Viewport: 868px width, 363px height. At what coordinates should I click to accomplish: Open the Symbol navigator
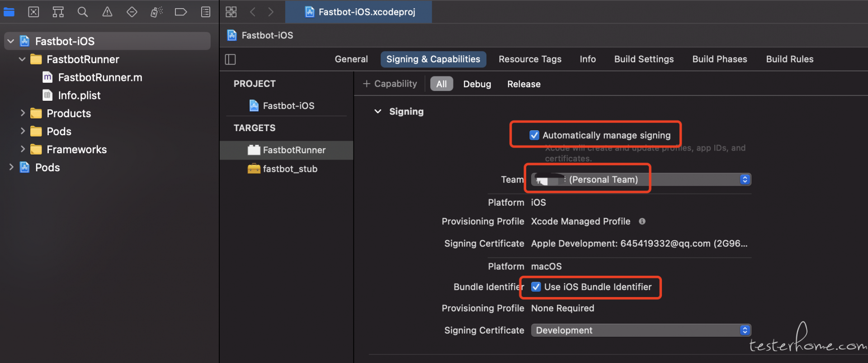[x=58, y=12]
